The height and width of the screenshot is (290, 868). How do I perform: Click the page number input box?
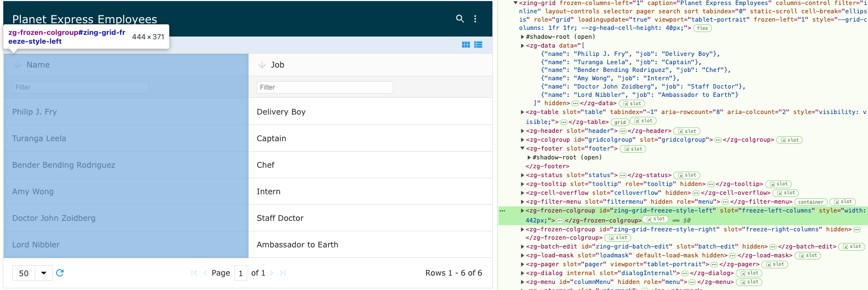point(241,273)
